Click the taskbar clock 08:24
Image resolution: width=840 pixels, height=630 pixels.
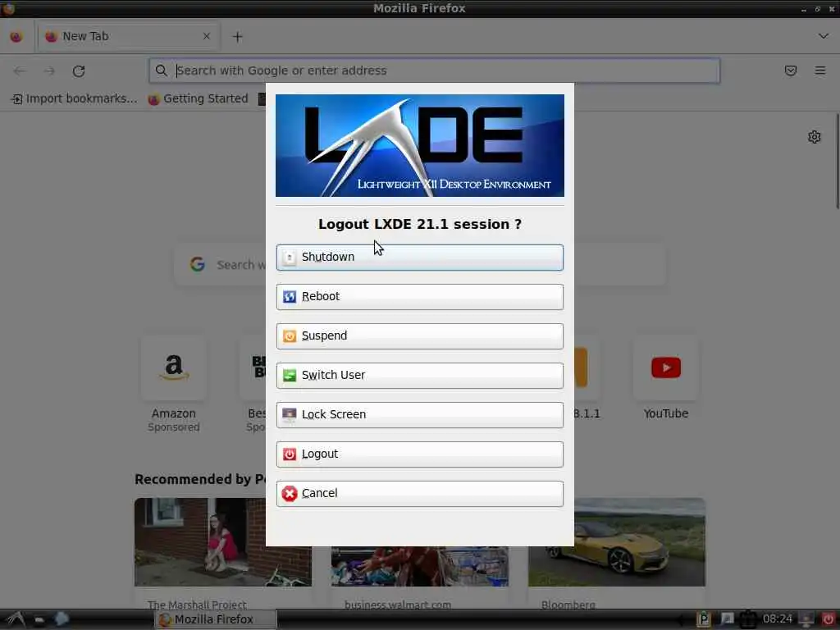777,619
